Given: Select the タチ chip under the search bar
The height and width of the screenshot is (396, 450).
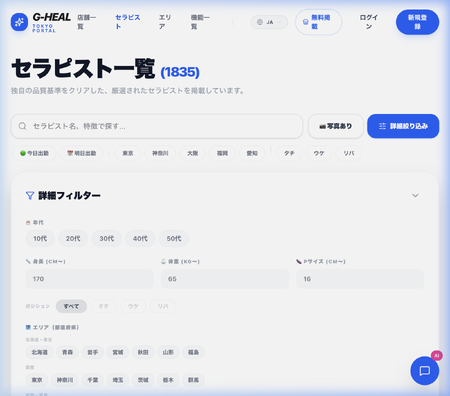Looking at the screenshot, I should click(289, 153).
